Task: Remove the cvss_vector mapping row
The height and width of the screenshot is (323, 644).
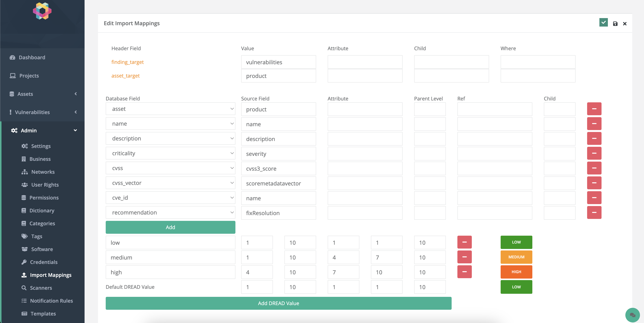Action: click(594, 183)
